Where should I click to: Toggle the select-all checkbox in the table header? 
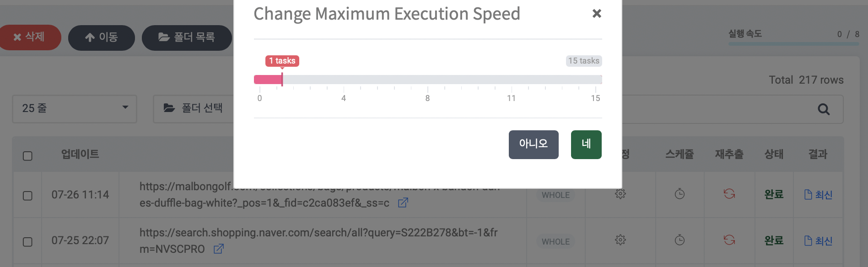click(27, 156)
